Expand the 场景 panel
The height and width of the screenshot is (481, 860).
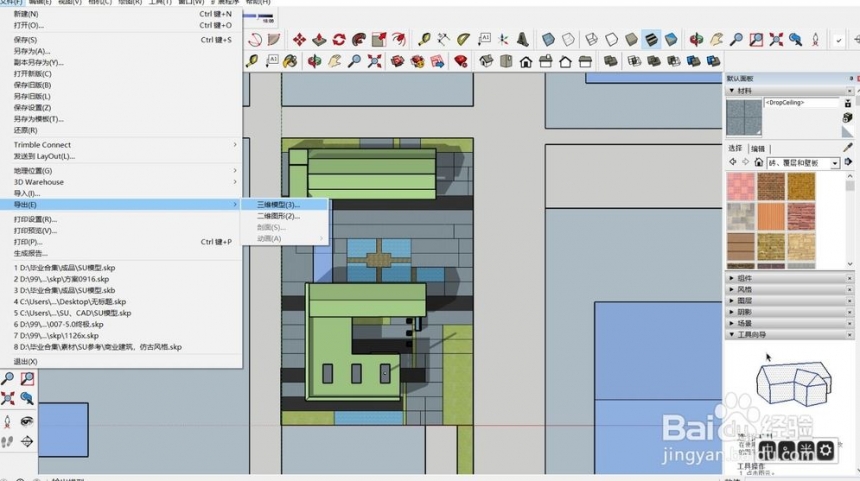[x=732, y=324]
